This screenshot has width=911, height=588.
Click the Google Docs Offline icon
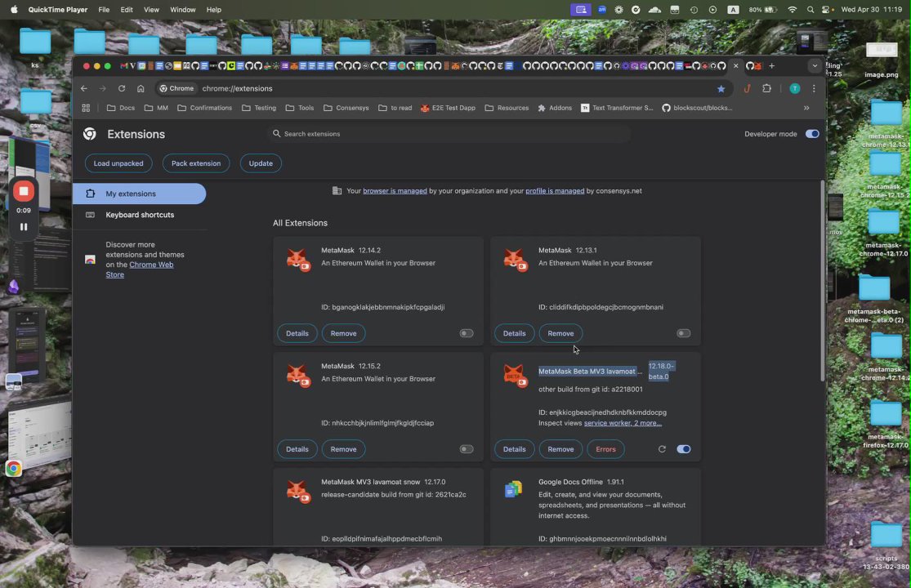tap(514, 490)
